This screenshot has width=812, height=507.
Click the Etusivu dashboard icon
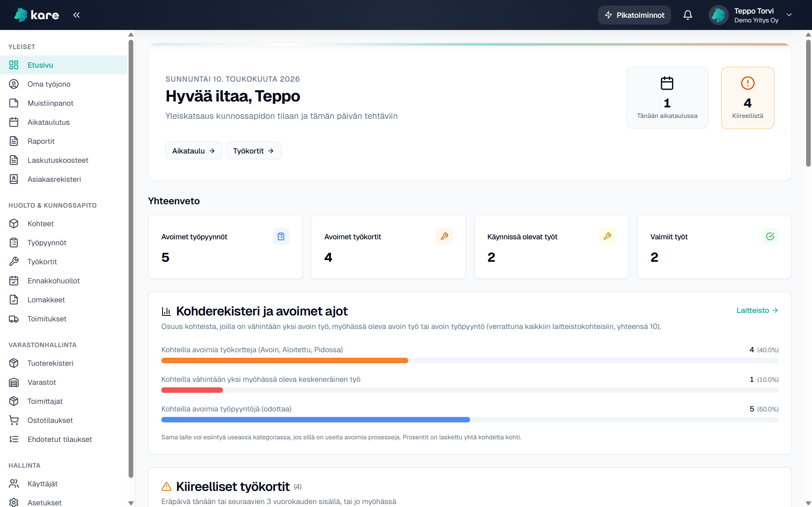click(x=14, y=65)
